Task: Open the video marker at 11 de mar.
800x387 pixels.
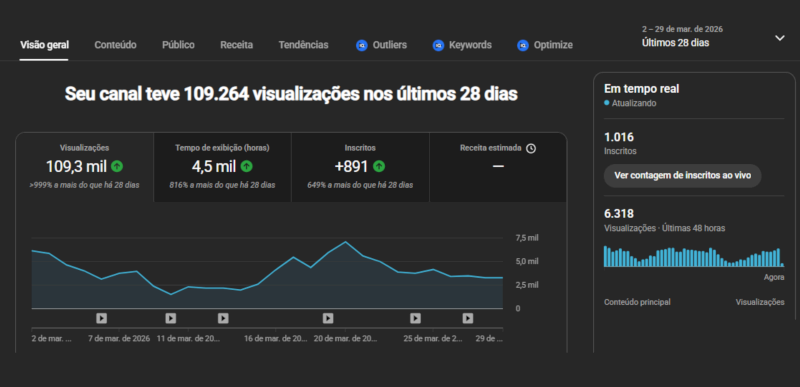Action: pos(170,318)
